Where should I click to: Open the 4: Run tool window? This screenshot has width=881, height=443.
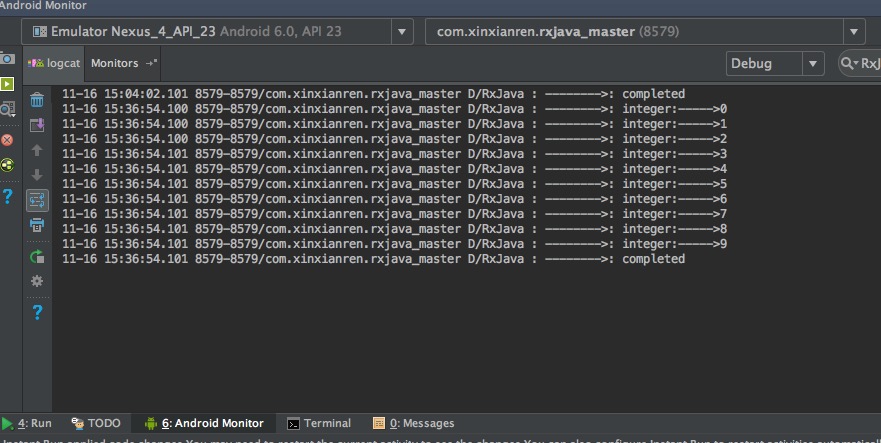click(x=27, y=423)
